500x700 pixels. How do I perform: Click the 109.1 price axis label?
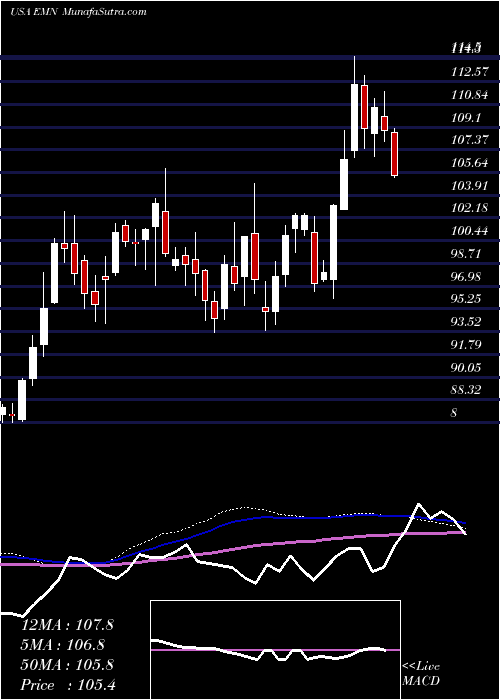(464, 117)
